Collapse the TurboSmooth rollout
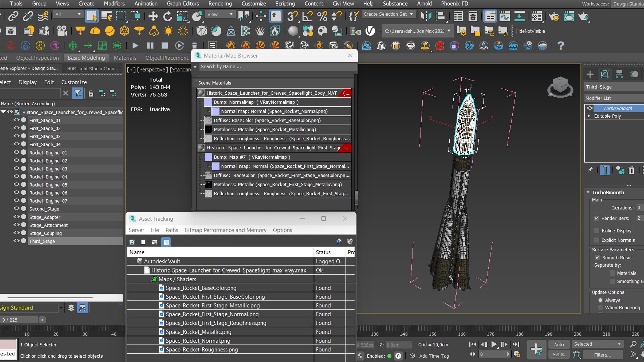The width and height of the screenshot is (644, 362). point(588,192)
